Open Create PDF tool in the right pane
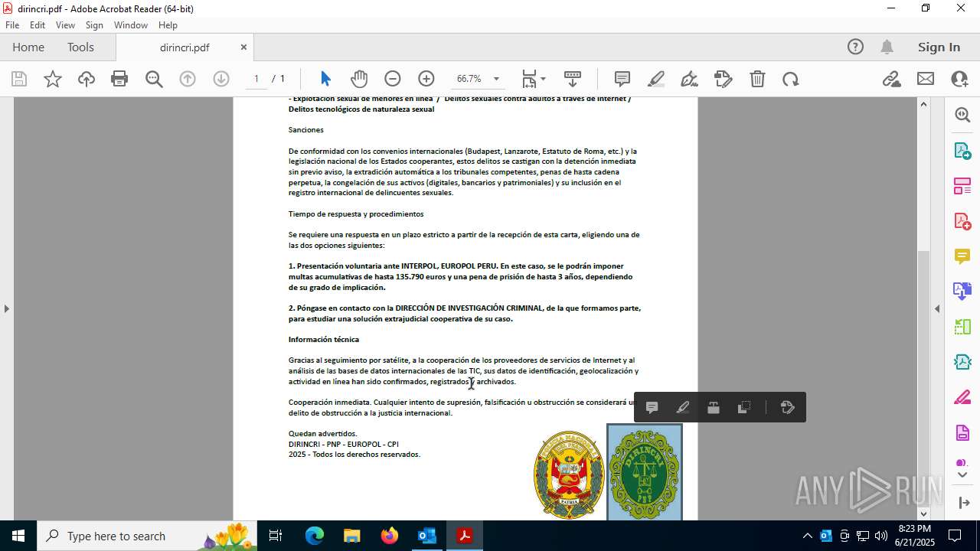 (x=962, y=220)
